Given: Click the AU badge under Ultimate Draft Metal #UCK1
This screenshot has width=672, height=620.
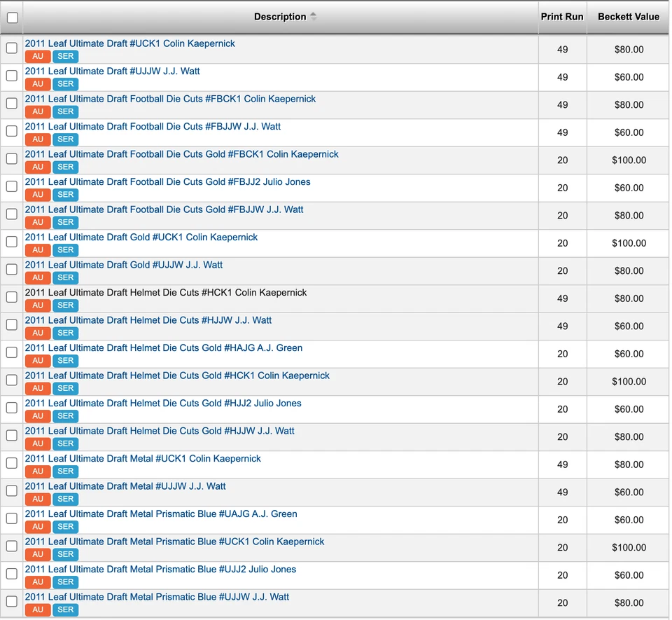Looking at the screenshot, I should pyautogui.click(x=38, y=471).
